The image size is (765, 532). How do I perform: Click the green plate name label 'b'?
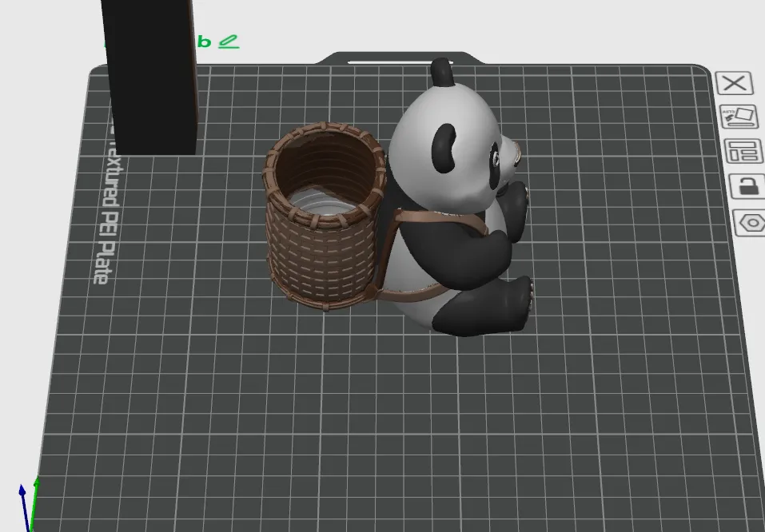(206, 42)
